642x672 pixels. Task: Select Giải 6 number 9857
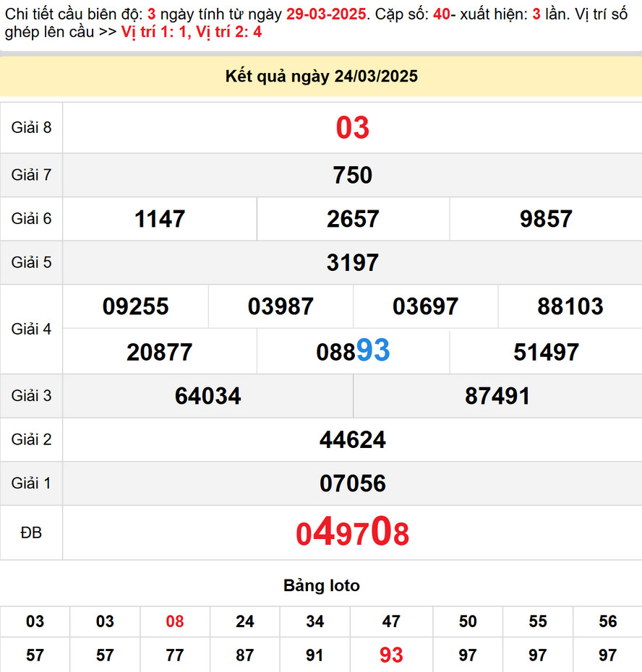(x=546, y=219)
